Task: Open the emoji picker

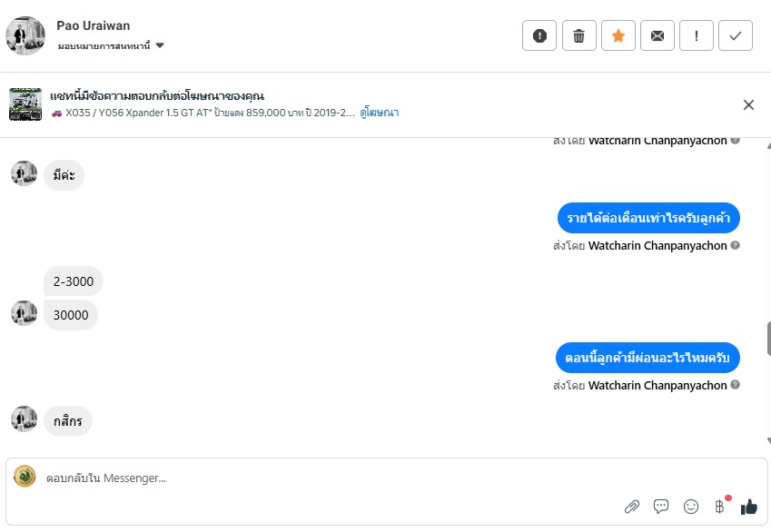Action: 691,507
